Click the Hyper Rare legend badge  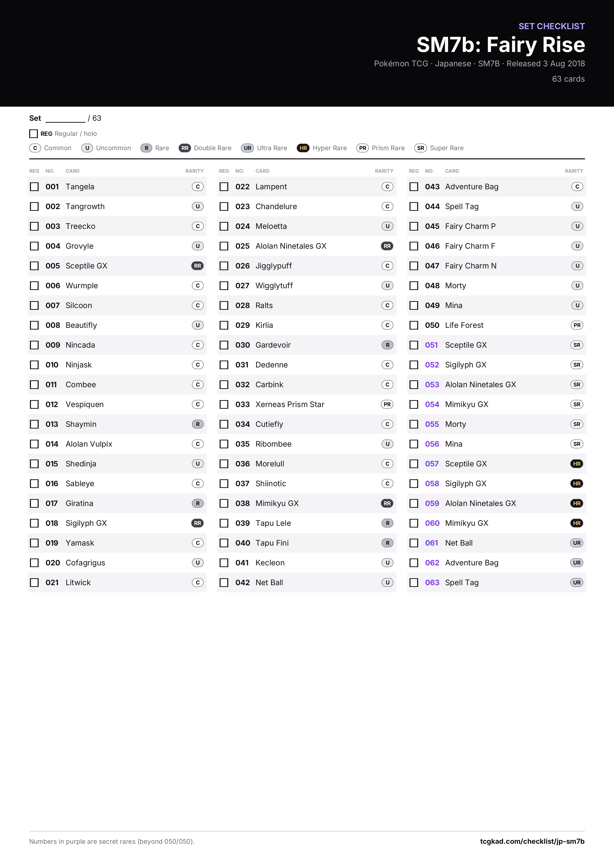click(x=303, y=148)
